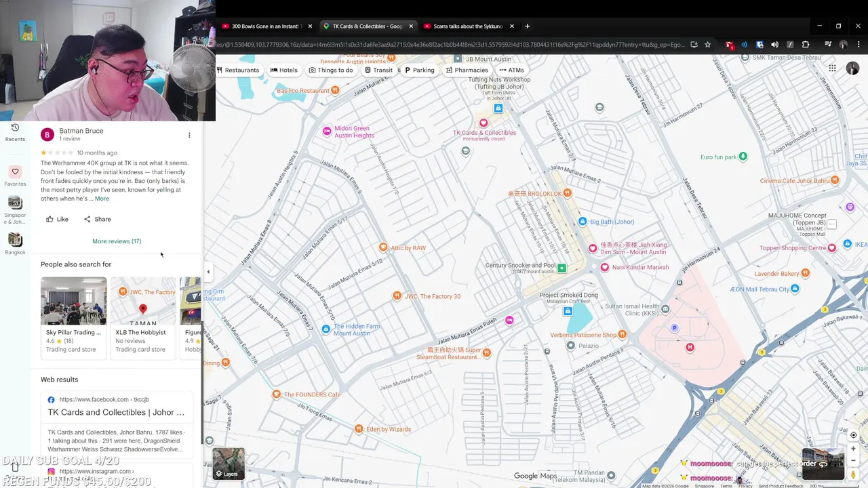The height and width of the screenshot is (488, 868).
Task: Like Batman Bruce's review
Action: point(57,219)
